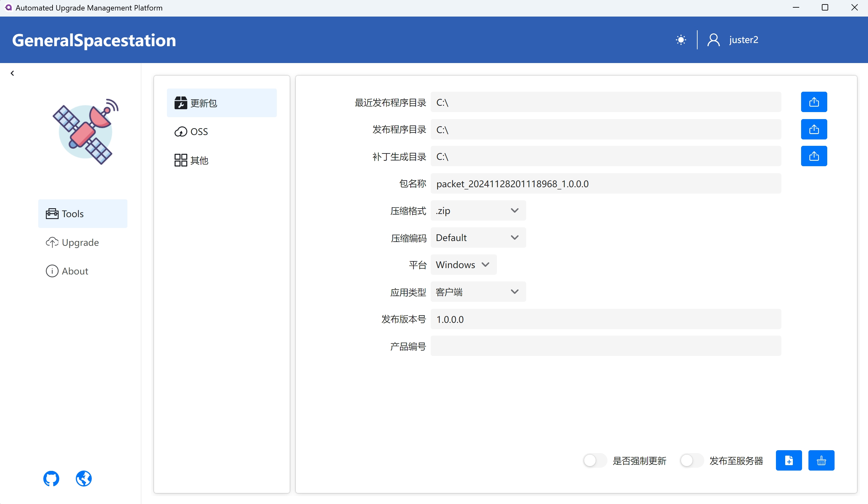Screen dimensions: 868x504
Task: Toggle the 是否强制更新 switch
Action: click(x=595, y=461)
